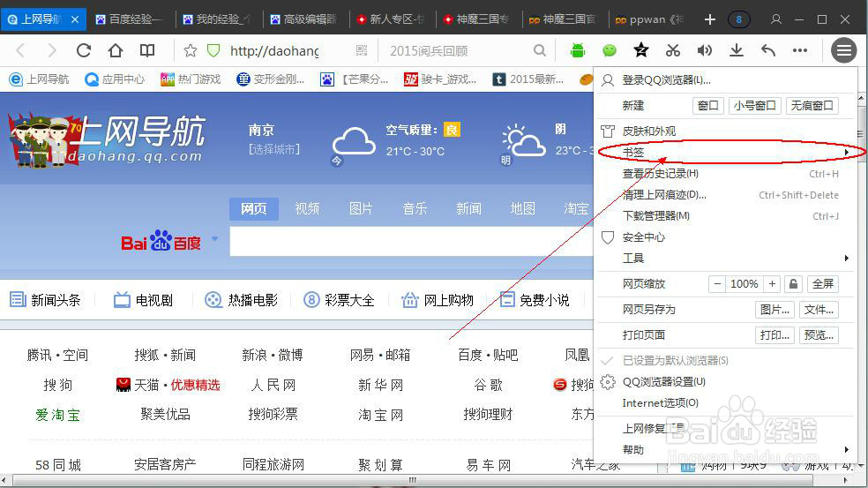Image resolution: width=868 pixels, height=488 pixels.
Task: Open 安全中心 security center
Action: pos(643,237)
